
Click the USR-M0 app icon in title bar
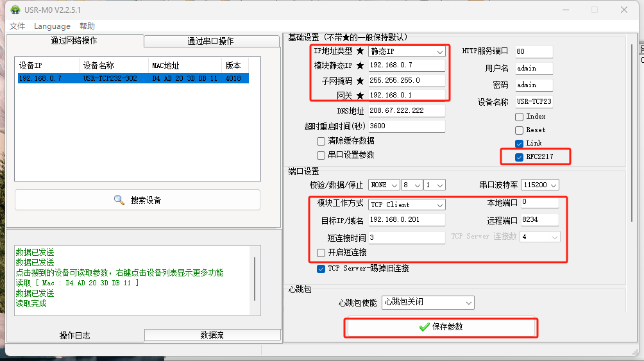15,10
